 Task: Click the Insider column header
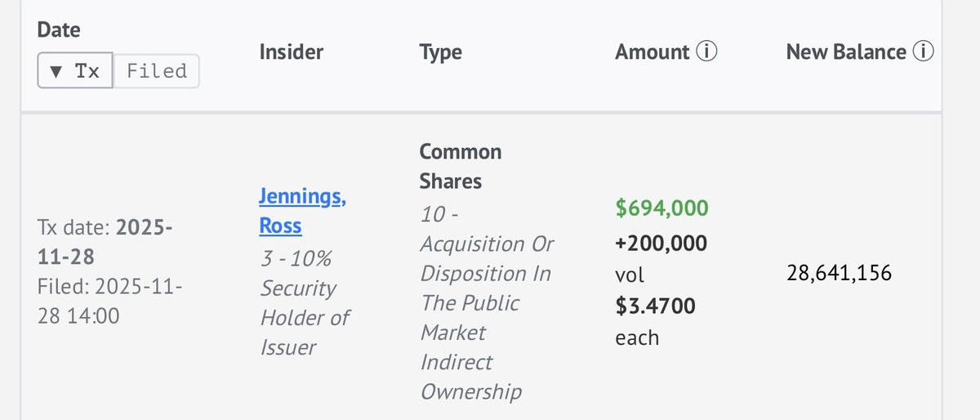[291, 52]
